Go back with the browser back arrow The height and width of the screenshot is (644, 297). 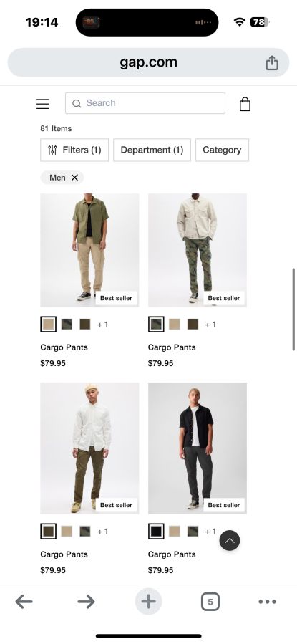[x=24, y=602]
